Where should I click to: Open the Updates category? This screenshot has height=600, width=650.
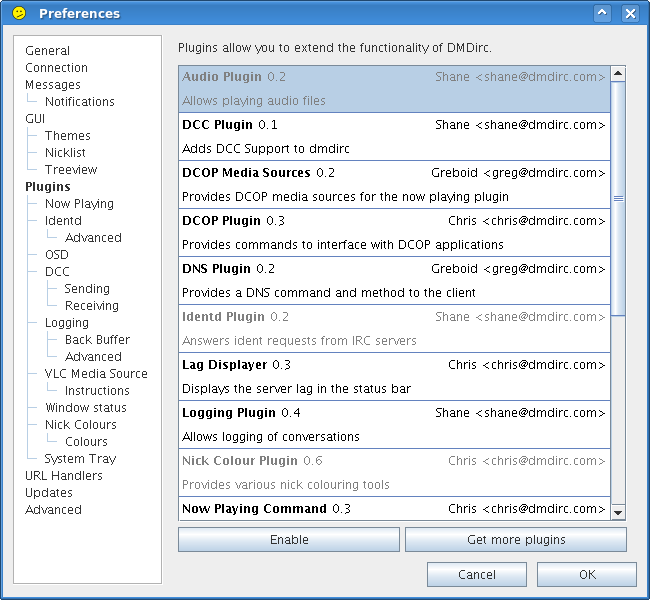[49, 493]
